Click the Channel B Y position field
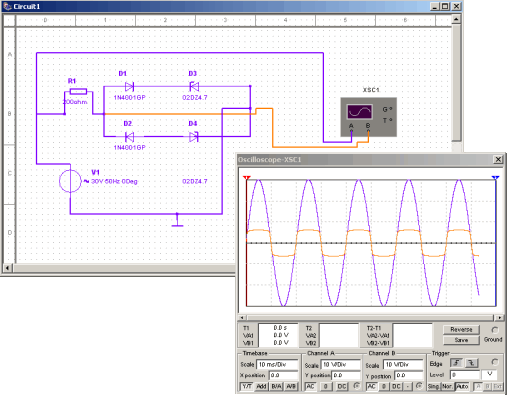This screenshot has height=395, width=511. 409,375
